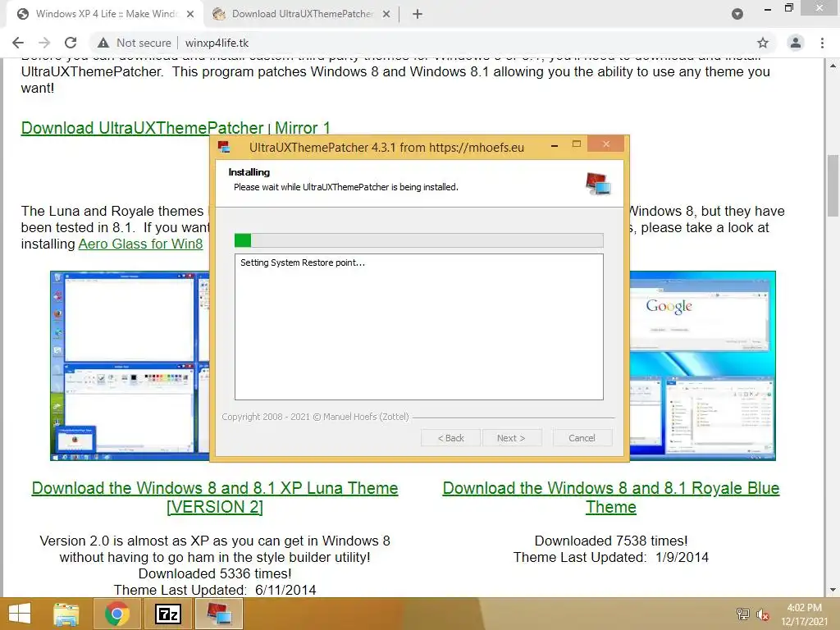840x630 pixels.
Task: Click the Next button in installer
Action: pyautogui.click(x=512, y=438)
